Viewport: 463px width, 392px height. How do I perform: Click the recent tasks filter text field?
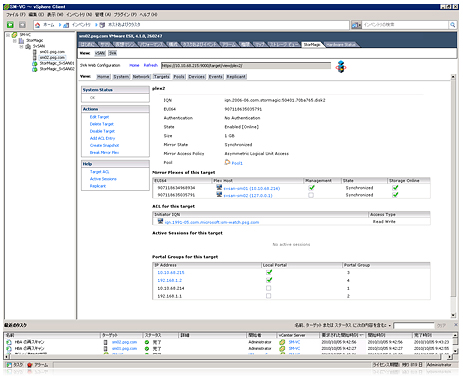click(x=414, y=325)
